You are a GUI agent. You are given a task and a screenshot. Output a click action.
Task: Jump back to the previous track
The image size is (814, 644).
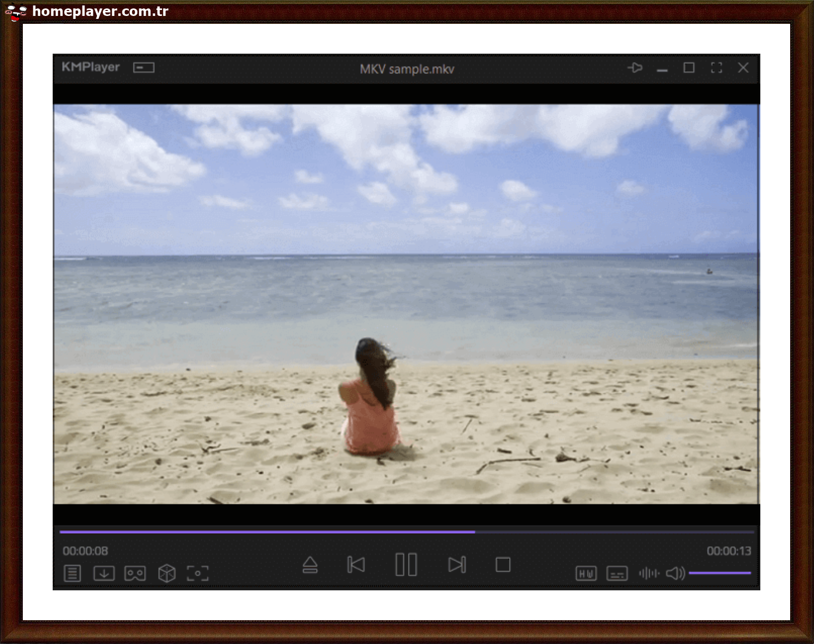coord(356,565)
